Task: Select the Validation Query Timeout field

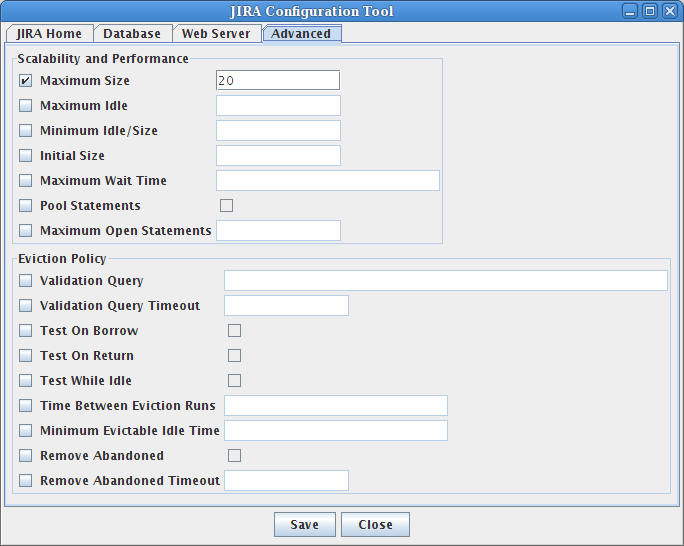Action: 286,306
